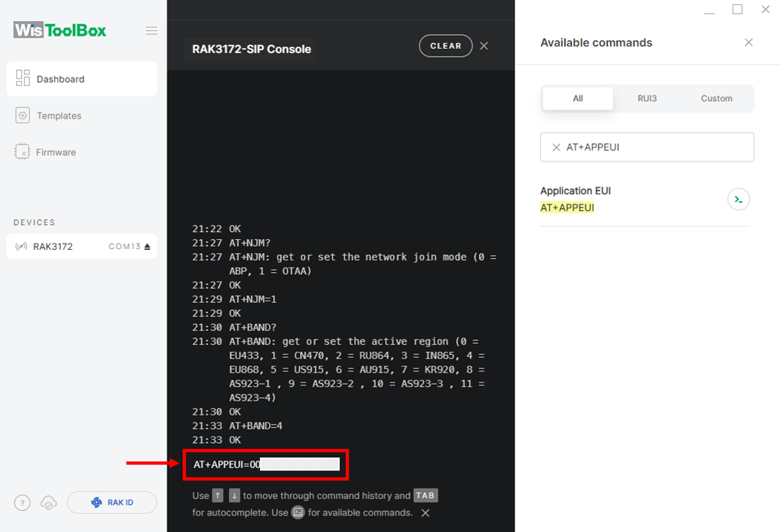
Task: Click the TAB key hint badge
Action: point(425,496)
